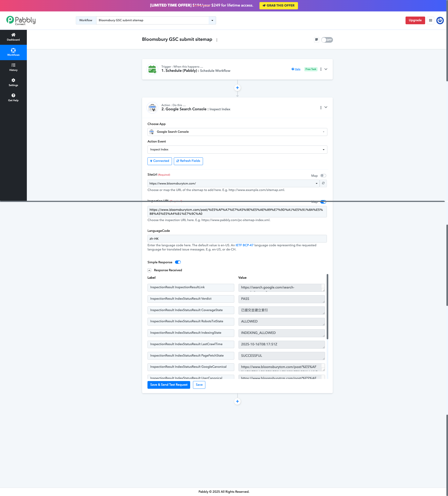Click the IndexStatusResult Verdict label field
The width and height of the screenshot is (448, 496).
click(191, 299)
